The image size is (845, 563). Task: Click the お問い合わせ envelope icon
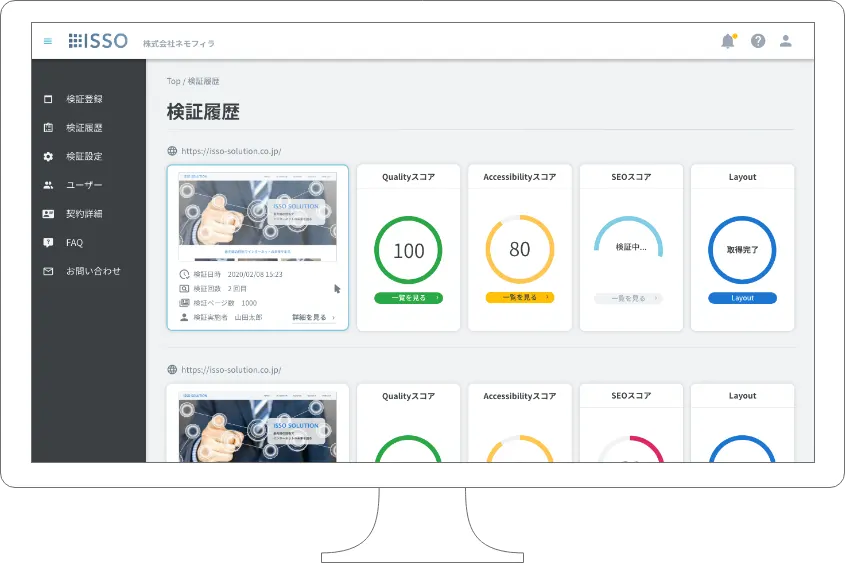coord(48,272)
